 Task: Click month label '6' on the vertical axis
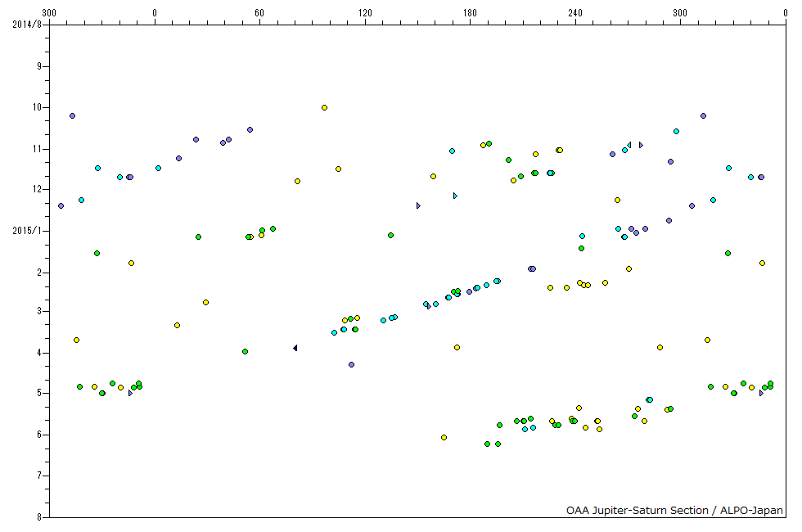39,435
